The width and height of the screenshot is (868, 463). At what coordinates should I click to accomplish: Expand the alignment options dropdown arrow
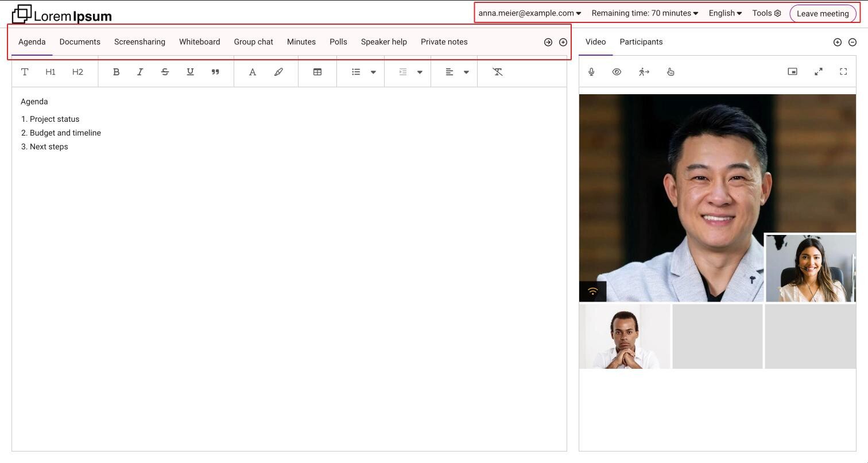(466, 72)
